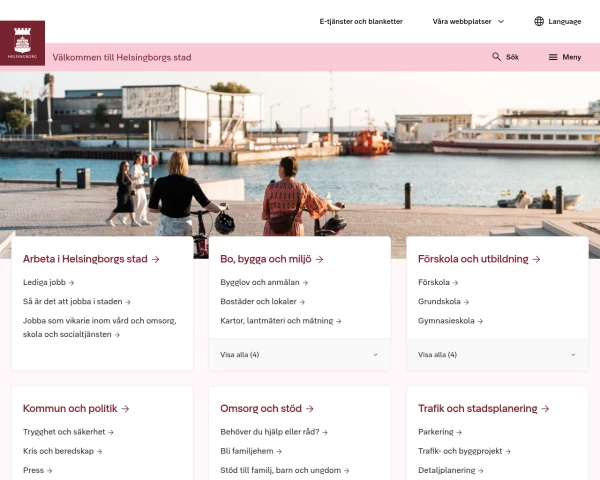Click the Helsingborg crest logo
The image size is (600, 480).
[22, 43]
